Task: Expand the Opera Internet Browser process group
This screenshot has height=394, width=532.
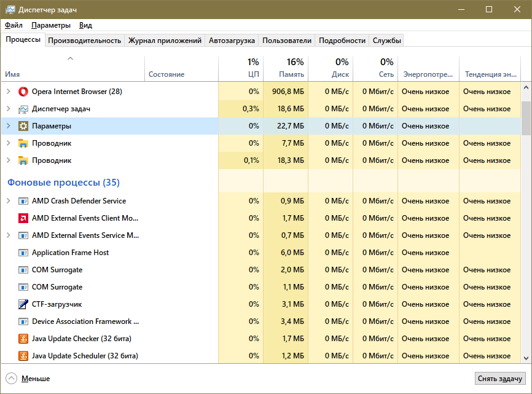Action: pos(8,92)
